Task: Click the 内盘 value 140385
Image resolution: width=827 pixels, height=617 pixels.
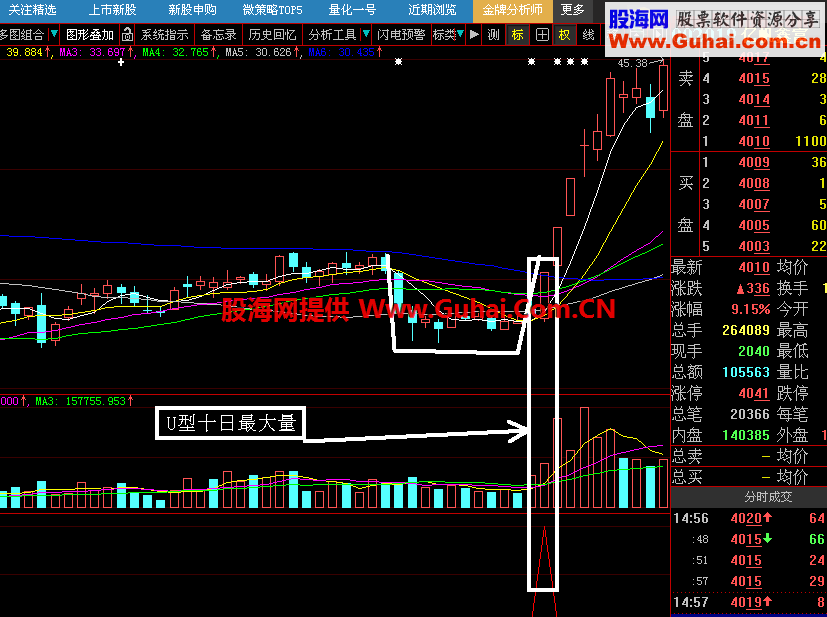Action: pyautogui.click(x=746, y=435)
